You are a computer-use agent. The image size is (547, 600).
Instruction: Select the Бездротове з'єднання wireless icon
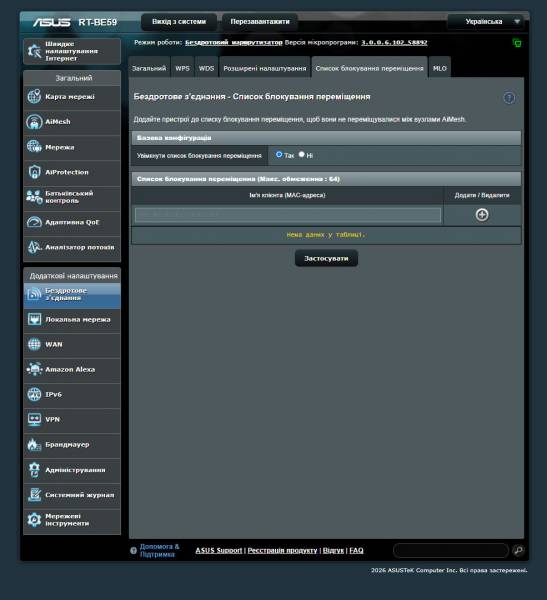pyautogui.click(x=34, y=294)
